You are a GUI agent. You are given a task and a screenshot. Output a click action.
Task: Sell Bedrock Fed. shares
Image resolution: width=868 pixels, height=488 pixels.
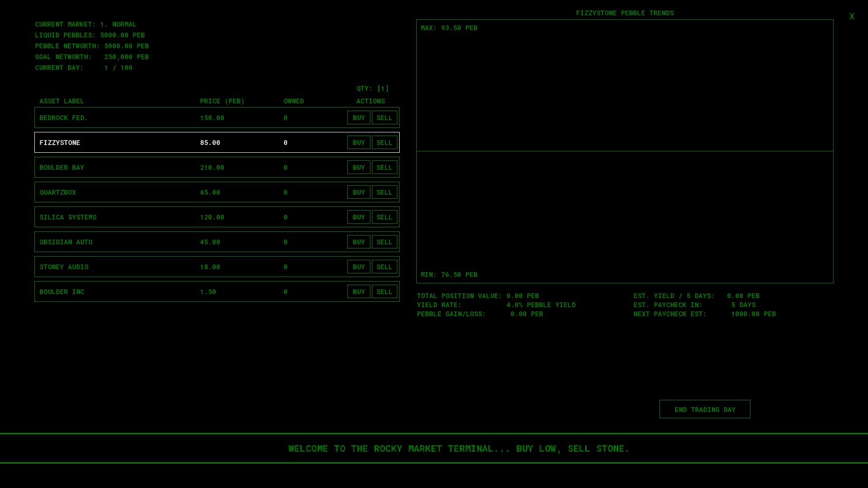click(x=384, y=117)
